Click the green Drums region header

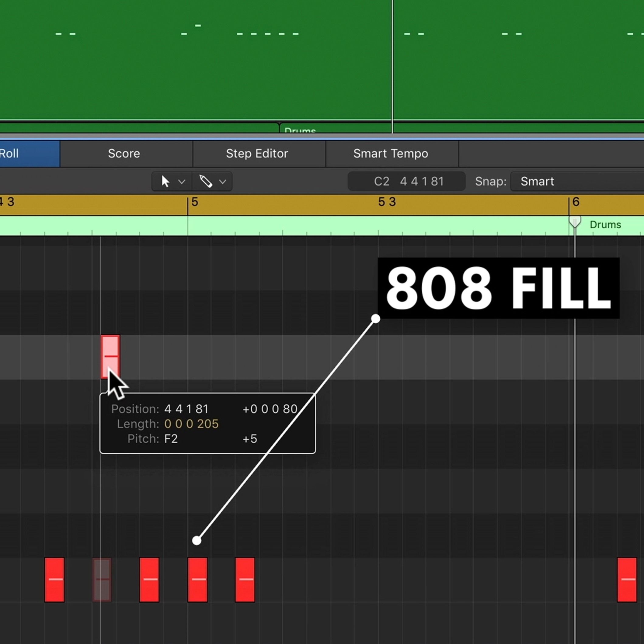click(x=605, y=225)
